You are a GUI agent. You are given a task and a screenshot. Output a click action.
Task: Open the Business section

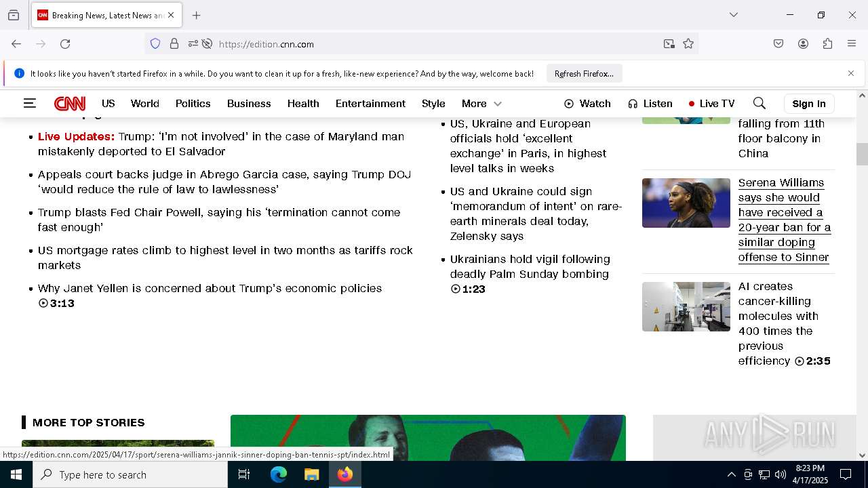249,104
